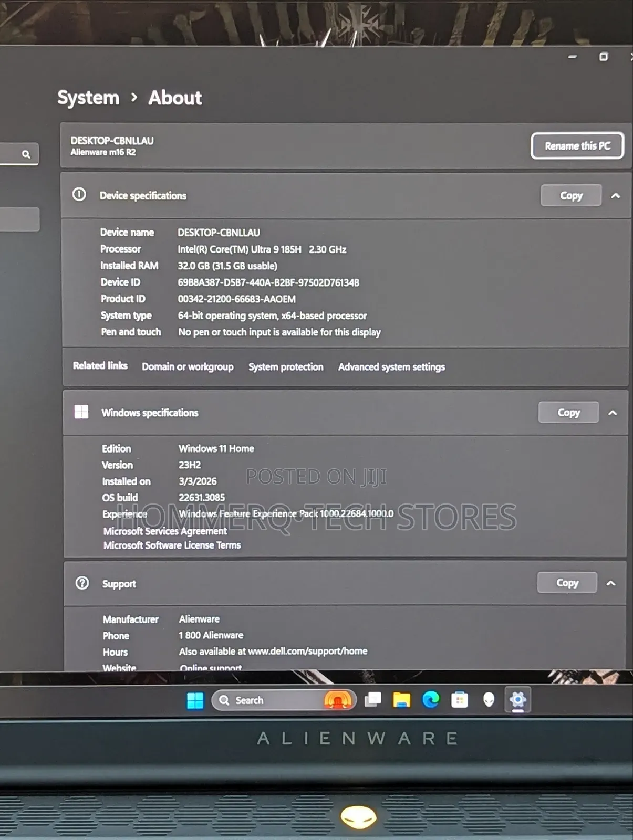633x840 pixels.
Task: Select the OS build value 22631.3085
Action: 202,497
